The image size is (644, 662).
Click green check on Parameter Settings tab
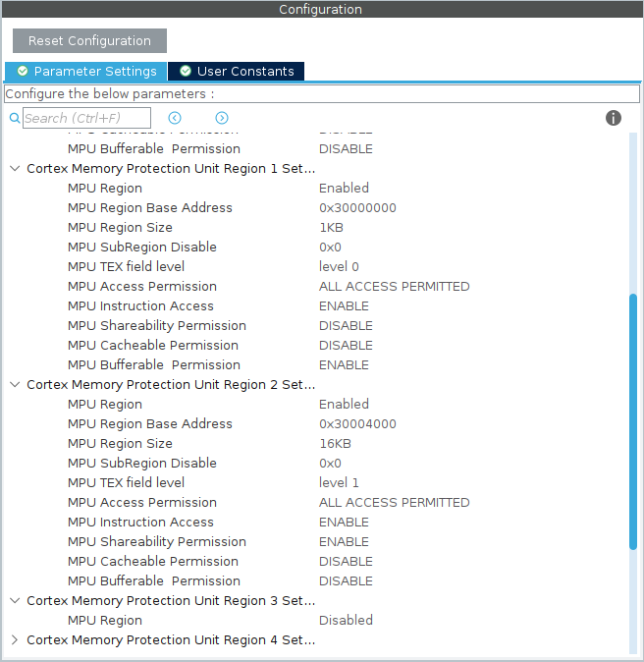pyautogui.click(x=23, y=71)
